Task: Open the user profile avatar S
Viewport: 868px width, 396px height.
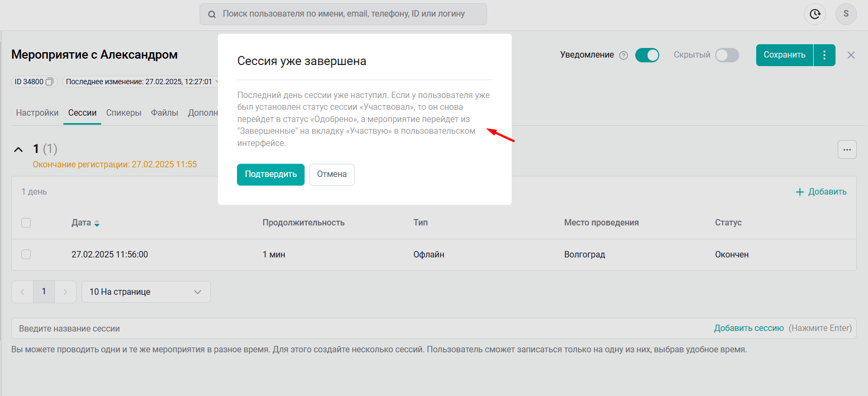Action: [x=846, y=14]
